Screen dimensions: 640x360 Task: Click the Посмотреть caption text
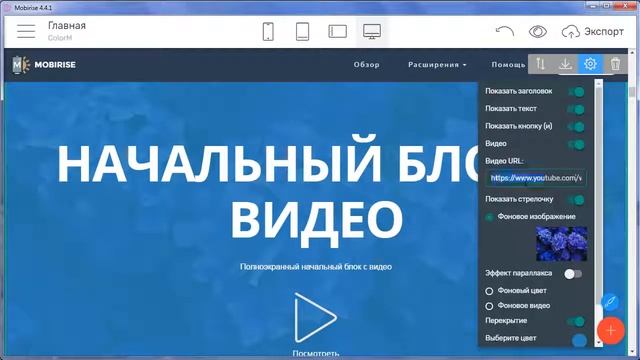[316, 353]
